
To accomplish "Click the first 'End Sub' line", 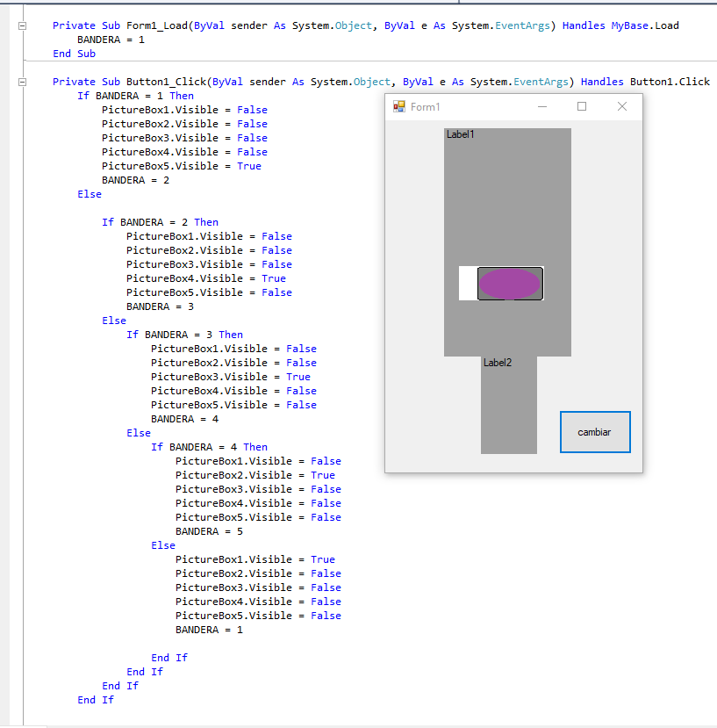I will pyautogui.click(x=75, y=54).
